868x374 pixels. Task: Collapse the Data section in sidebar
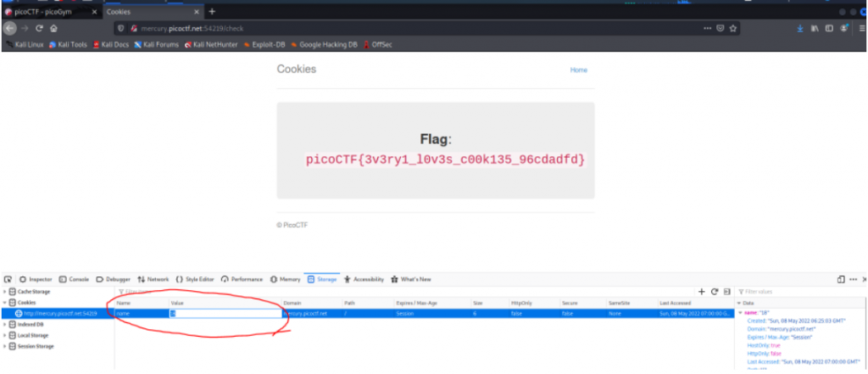739,303
